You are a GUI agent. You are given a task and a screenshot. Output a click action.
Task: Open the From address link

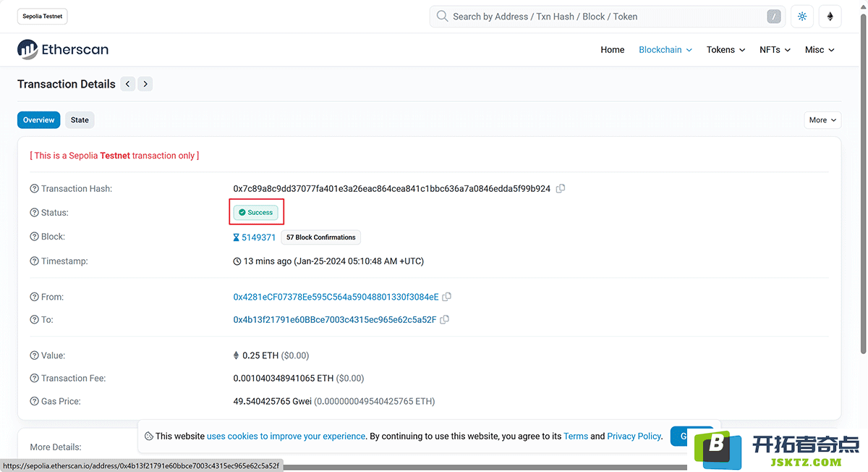(336, 297)
